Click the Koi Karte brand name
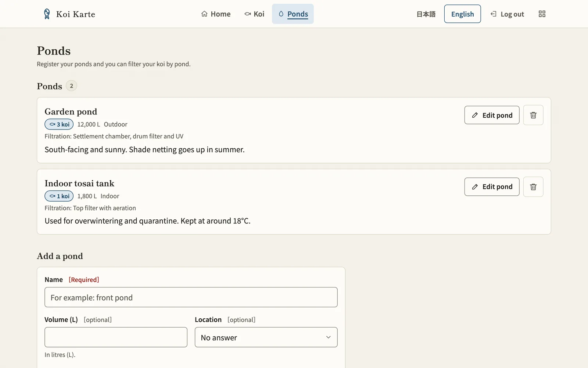This screenshot has width=588, height=368. (76, 14)
